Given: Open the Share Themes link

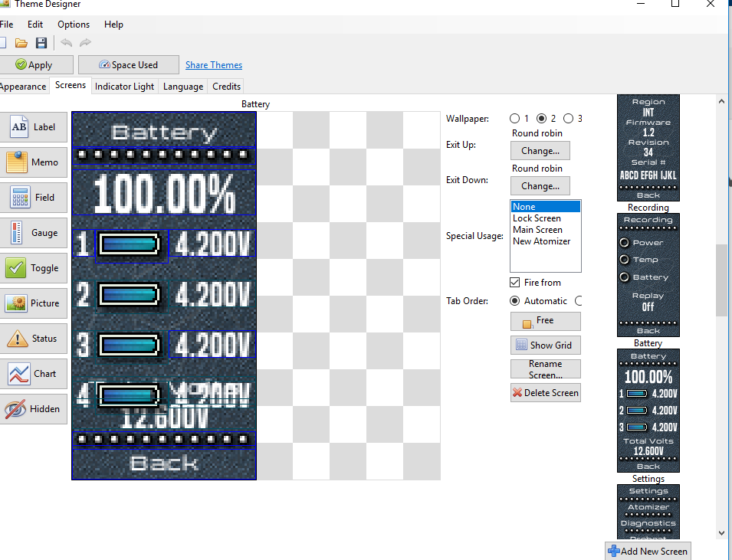Looking at the screenshot, I should pyautogui.click(x=214, y=65).
